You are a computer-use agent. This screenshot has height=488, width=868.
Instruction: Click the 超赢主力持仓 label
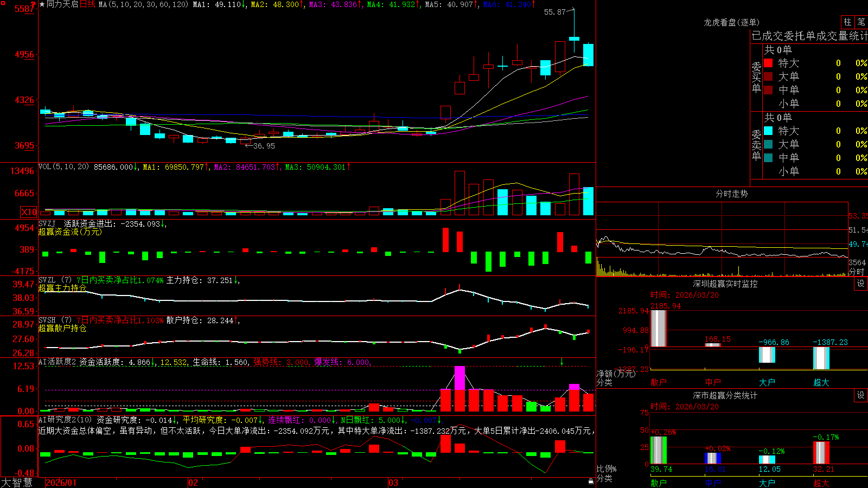[x=62, y=288]
